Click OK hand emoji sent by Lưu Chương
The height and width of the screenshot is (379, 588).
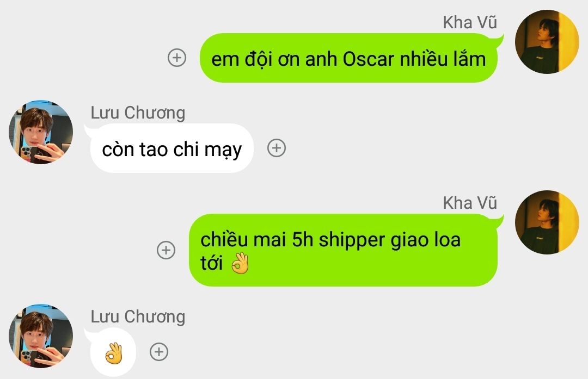point(114,353)
